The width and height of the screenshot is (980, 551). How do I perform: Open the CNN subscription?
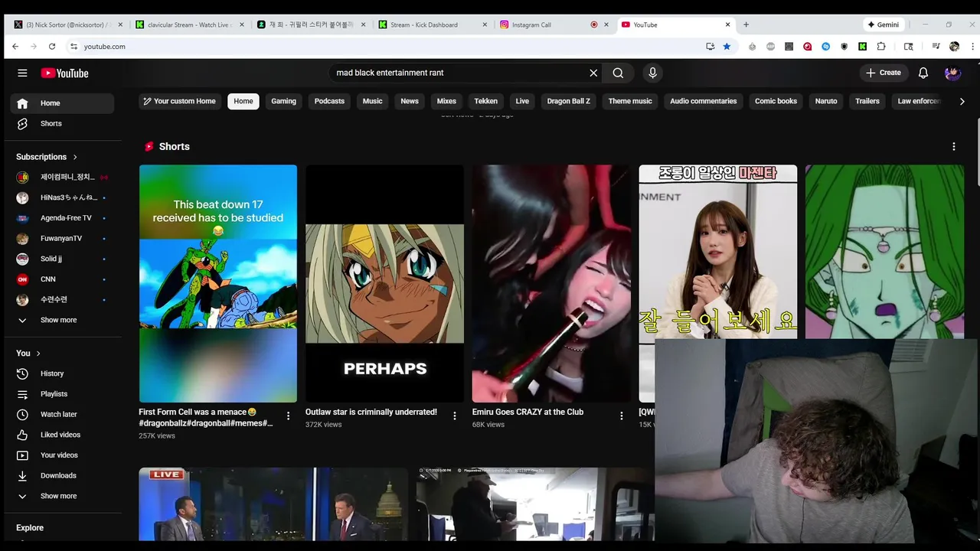62,279
